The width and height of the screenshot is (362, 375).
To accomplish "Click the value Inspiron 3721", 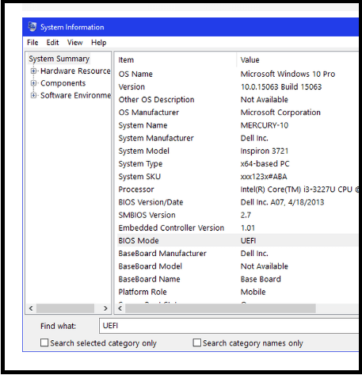I will 264,151.
